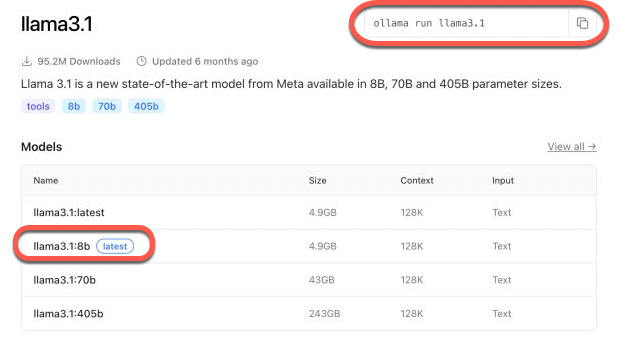This screenshot has height=361, width=619.
Task: Click the Text input of llama3.1:latest
Action: 502,212
